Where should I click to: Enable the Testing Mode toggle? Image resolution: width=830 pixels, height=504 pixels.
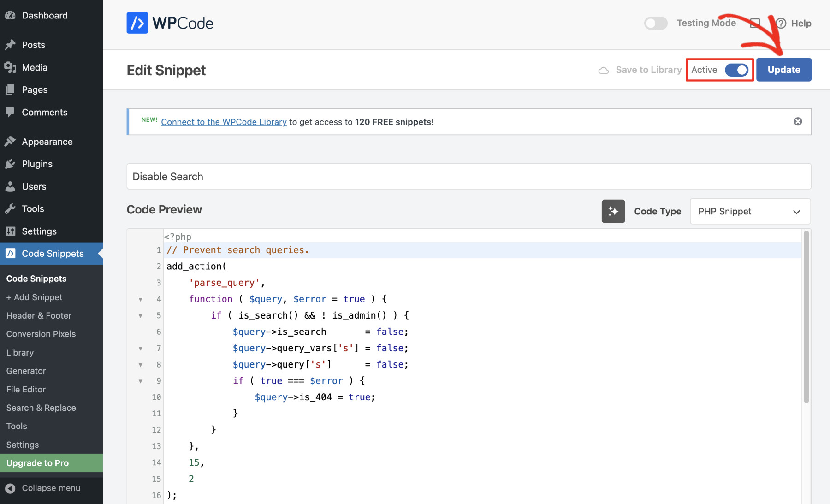[655, 23]
